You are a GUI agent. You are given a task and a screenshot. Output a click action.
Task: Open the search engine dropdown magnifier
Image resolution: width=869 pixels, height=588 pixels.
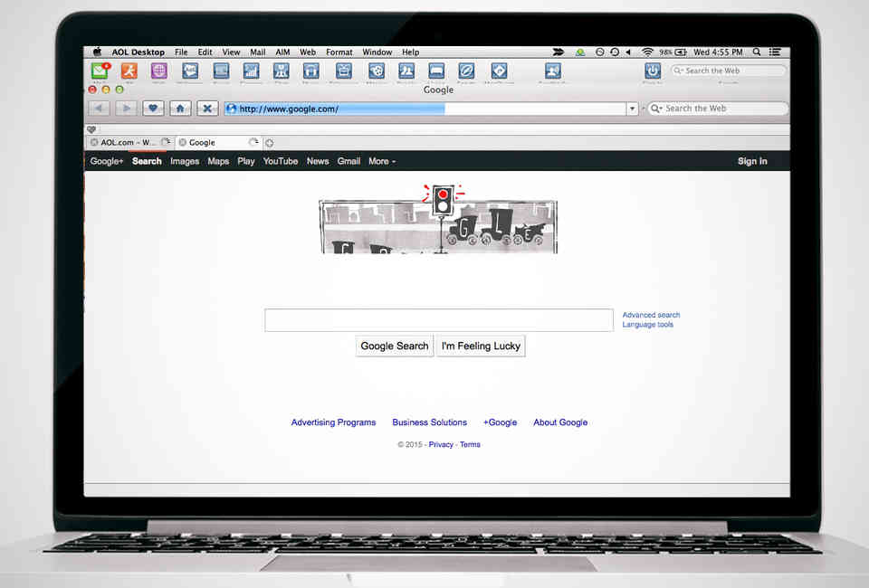pyautogui.click(x=656, y=109)
